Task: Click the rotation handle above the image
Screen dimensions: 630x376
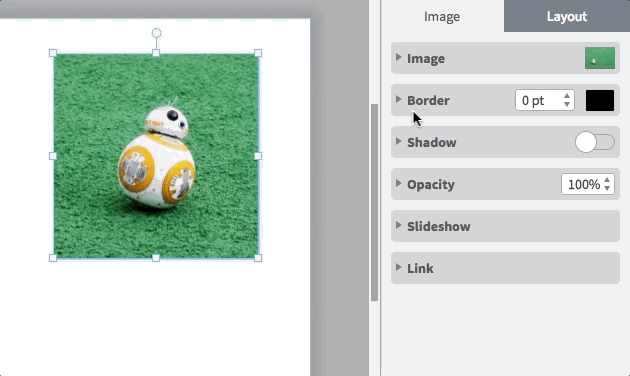Action: click(x=156, y=33)
